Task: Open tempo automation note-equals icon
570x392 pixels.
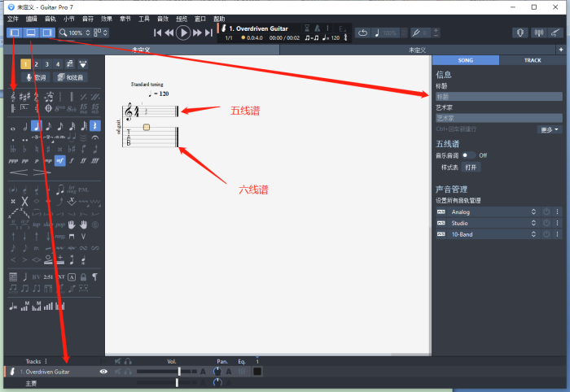Action: pos(13,307)
